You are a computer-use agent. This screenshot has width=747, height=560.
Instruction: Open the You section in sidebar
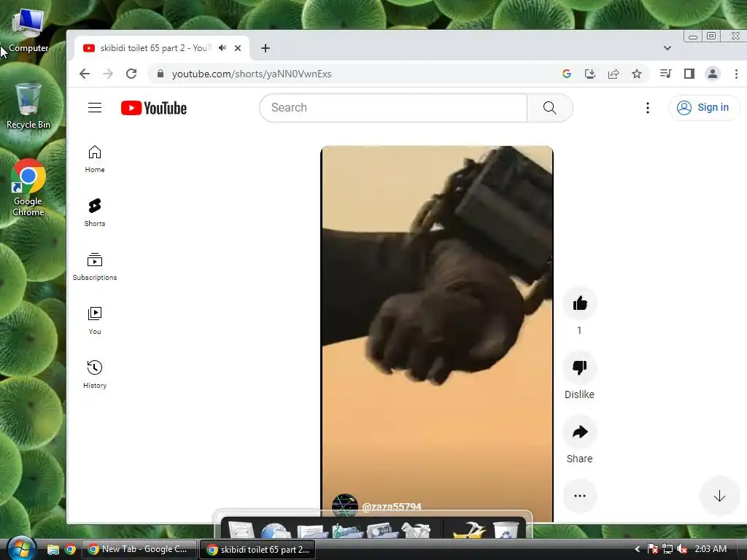pos(95,321)
